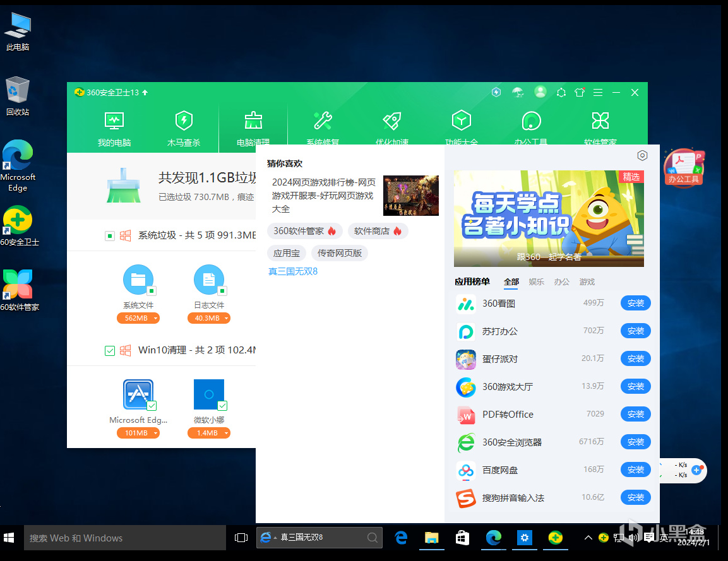Image resolution: width=728 pixels, height=561 pixels.
Task: Click the 真三国无双8 taskbar search box
Action: pos(319,537)
